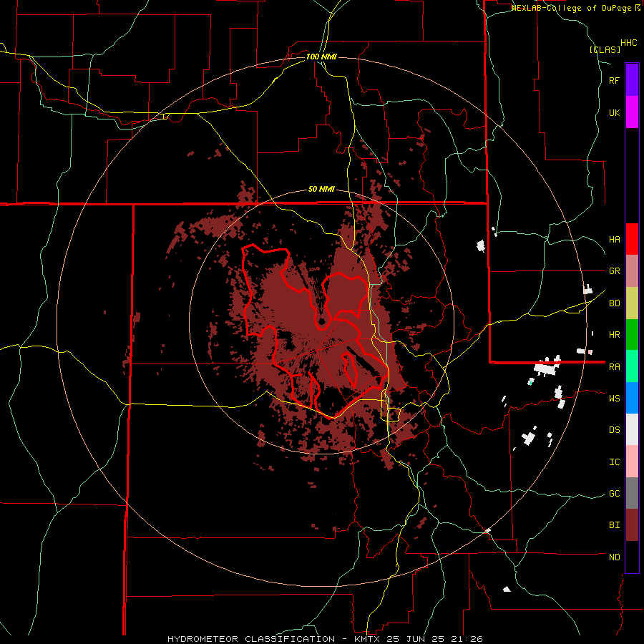Viewport: 644px width, 644px height.
Task: Click the GC legend label
Action: point(615,494)
